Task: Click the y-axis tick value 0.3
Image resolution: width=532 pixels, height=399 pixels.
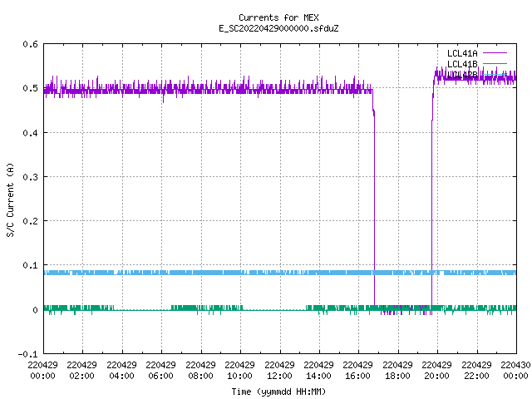Action: [30, 177]
